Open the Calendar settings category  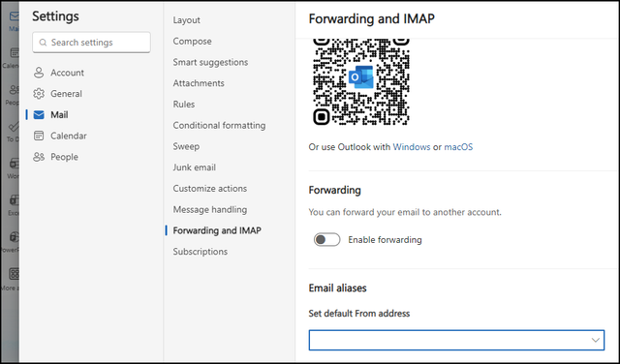coord(69,136)
